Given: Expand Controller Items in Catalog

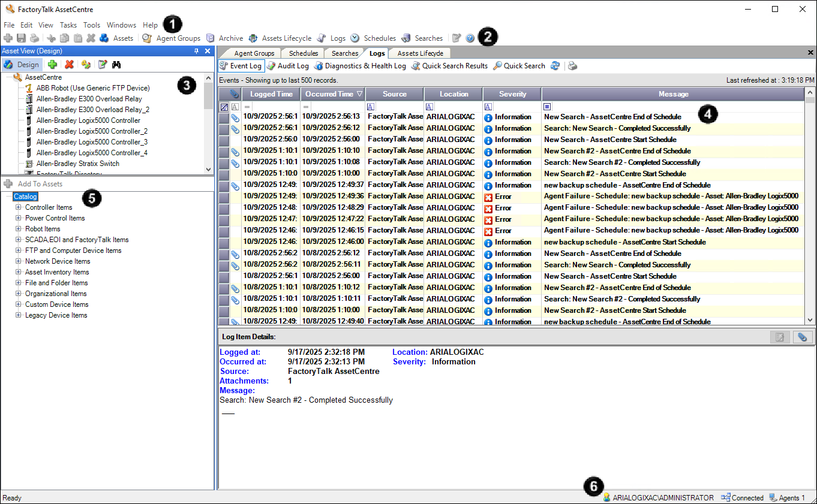Looking at the screenshot, I should point(19,207).
